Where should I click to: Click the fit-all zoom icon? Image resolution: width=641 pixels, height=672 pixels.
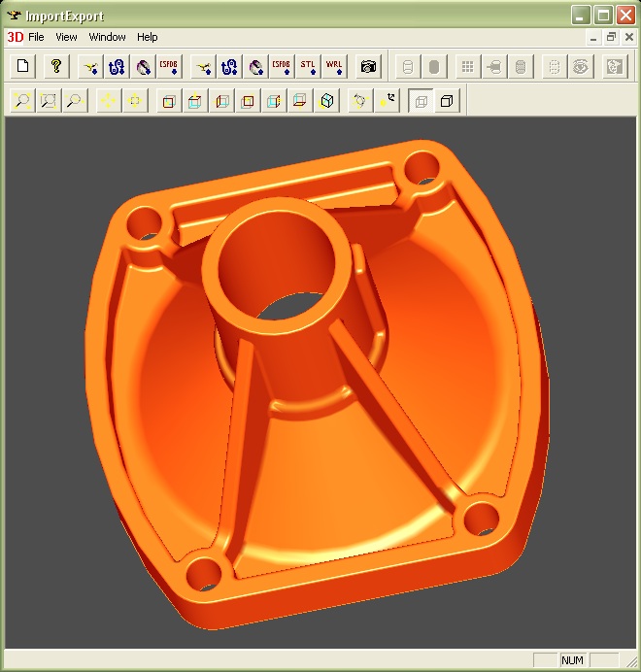[49, 101]
